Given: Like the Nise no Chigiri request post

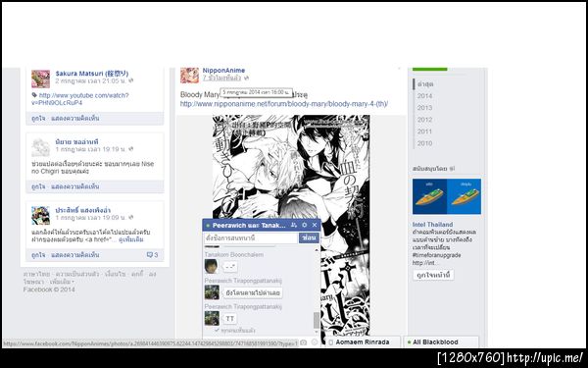Looking at the screenshot, I should pos(38,186).
